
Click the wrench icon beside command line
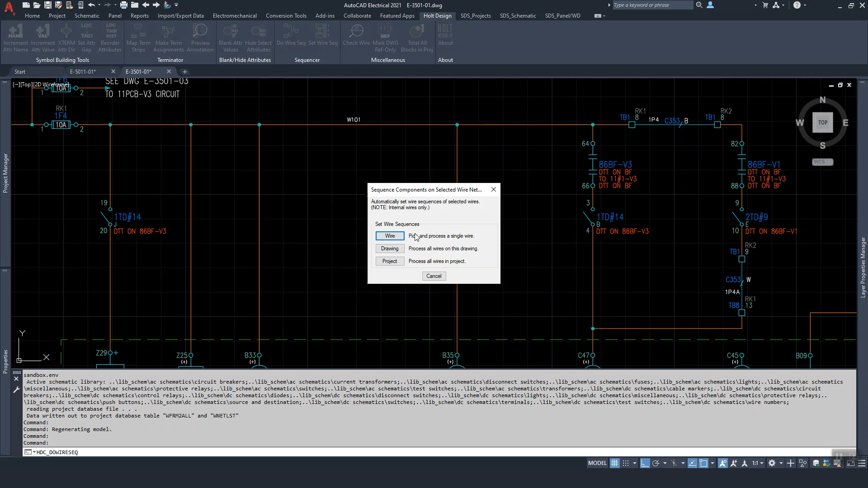tap(16, 389)
